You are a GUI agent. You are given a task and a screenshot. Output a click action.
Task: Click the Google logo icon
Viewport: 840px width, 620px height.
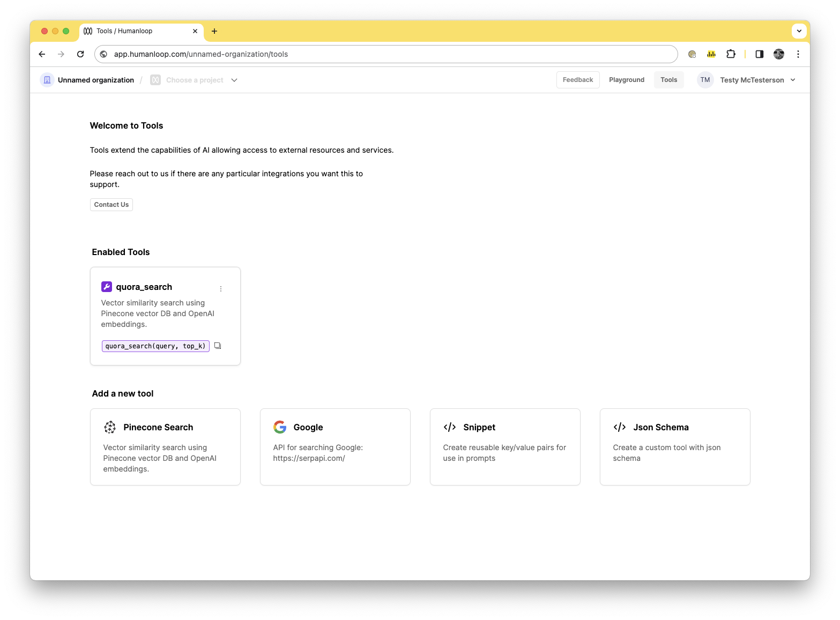click(x=280, y=427)
